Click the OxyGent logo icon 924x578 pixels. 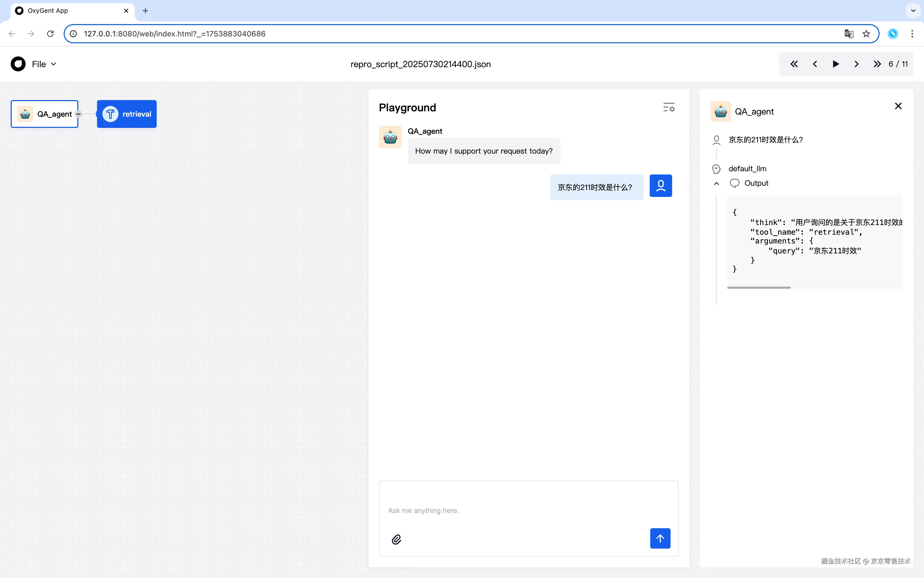[18, 64]
